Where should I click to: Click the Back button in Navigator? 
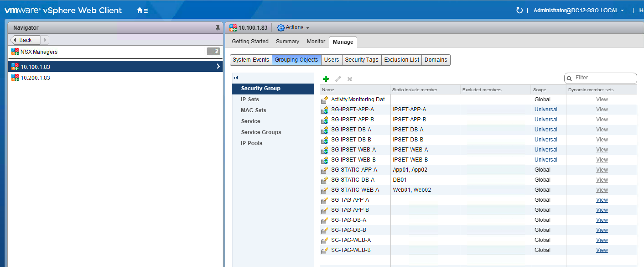25,40
